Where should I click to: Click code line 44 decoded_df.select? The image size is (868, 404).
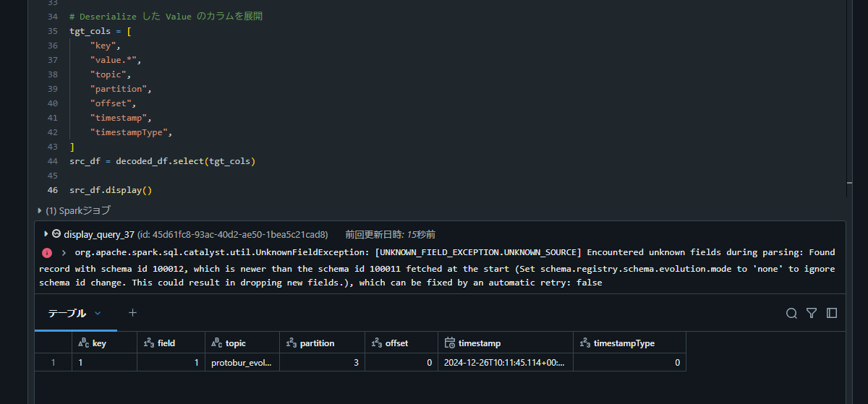162,161
